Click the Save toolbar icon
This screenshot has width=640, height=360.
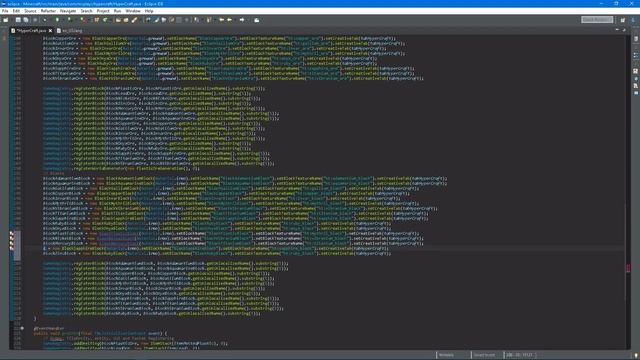[x=18, y=20]
